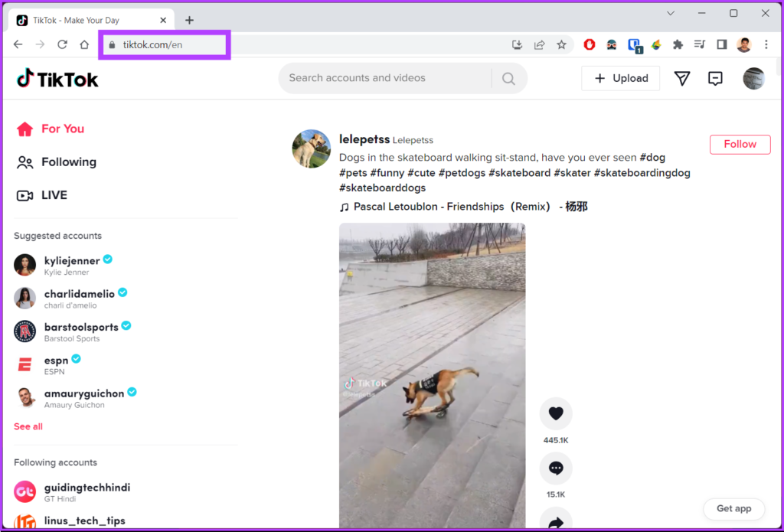The width and height of the screenshot is (784, 532).
Task: Click the site lock icon
Action: click(x=112, y=44)
